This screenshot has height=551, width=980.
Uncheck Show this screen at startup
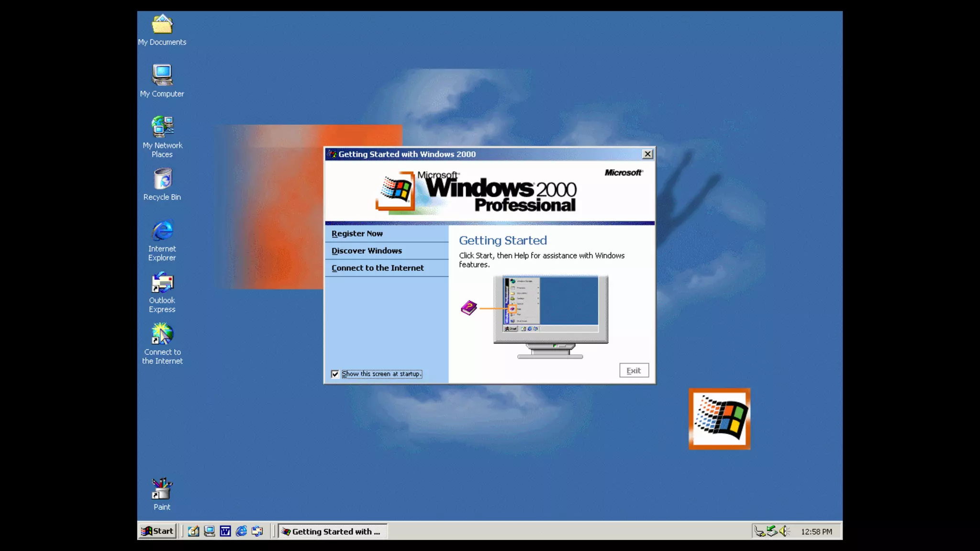(x=335, y=374)
